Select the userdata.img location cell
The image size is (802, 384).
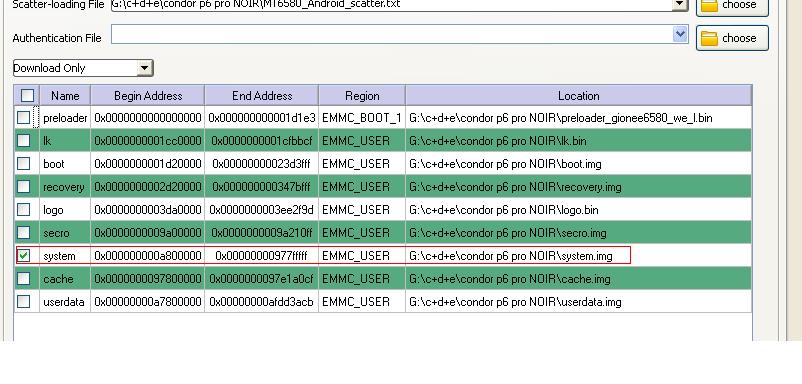pyautogui.click(x=578, y=302)
